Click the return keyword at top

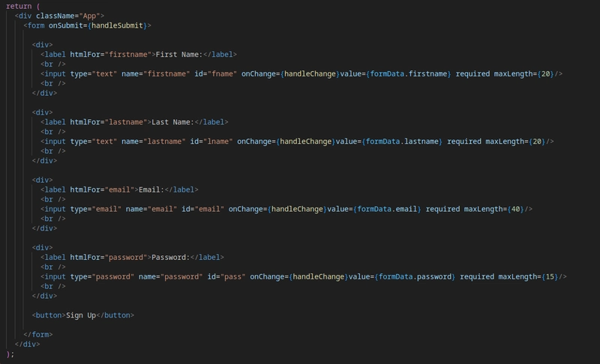pos(19,6)
